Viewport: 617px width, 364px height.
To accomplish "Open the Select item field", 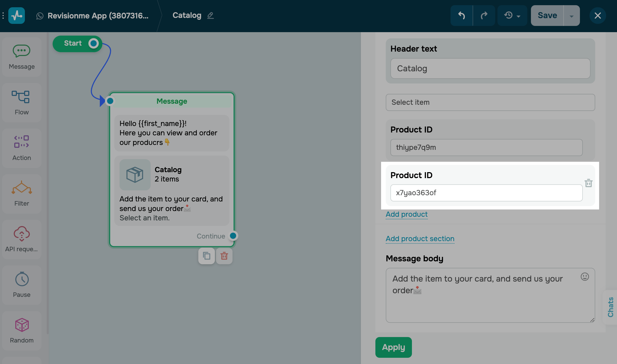I will (490, 102).
